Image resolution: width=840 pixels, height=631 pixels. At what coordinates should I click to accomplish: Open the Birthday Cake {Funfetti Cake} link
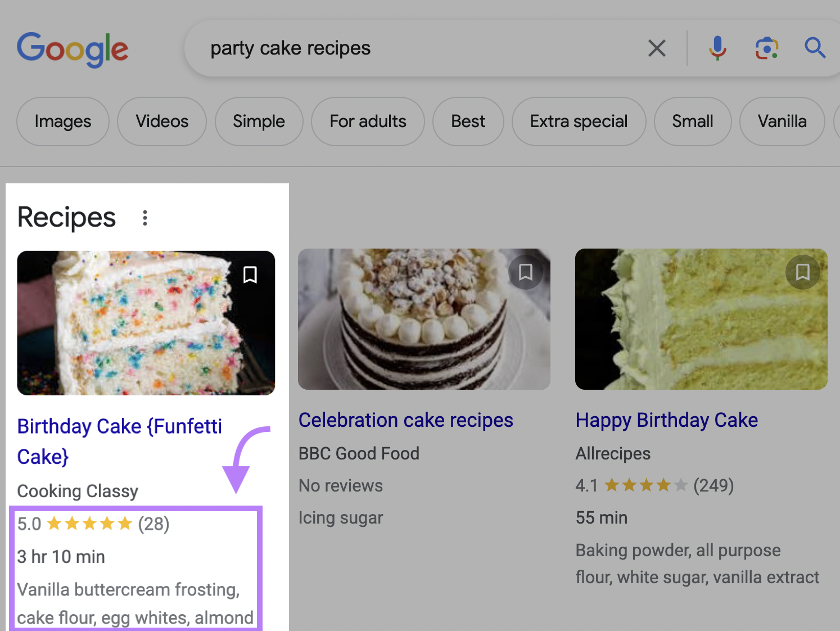[120, 441]
